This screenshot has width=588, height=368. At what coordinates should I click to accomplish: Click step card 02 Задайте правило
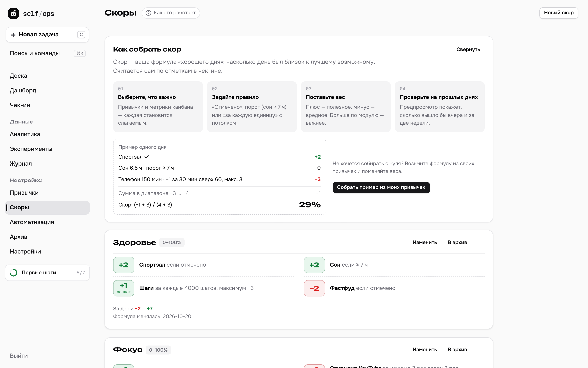[252, 107]
